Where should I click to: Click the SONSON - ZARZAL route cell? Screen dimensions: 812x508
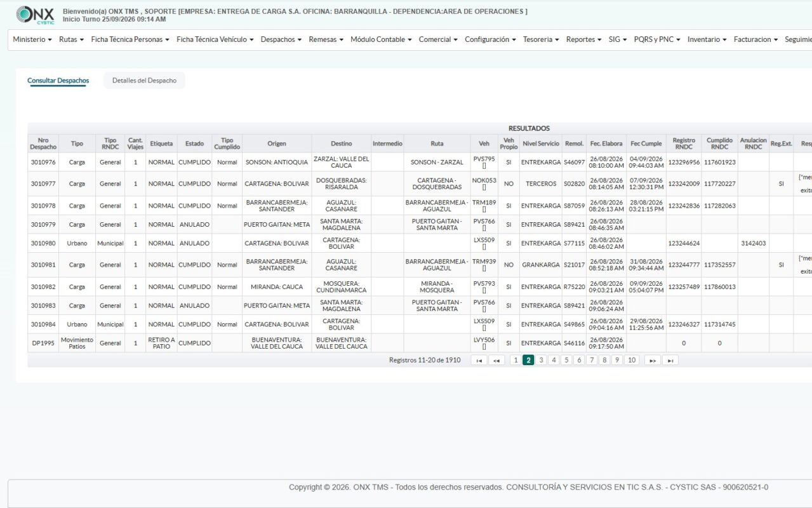(437, 162)
